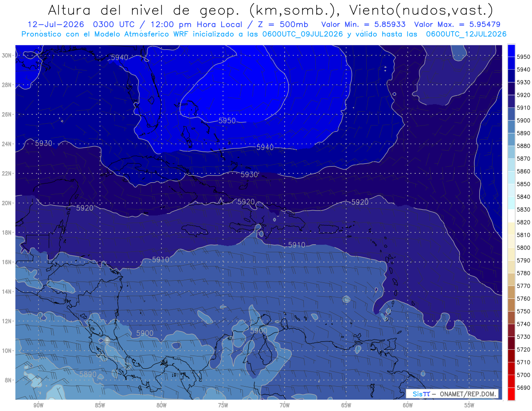532x411 pixels.
Task: Click the '12N' latitude axis label
Action: 7,321
